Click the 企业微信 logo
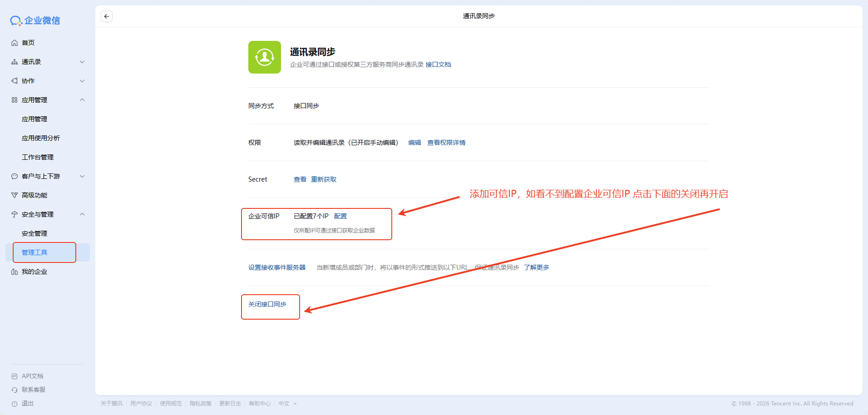 pos(35,20)
